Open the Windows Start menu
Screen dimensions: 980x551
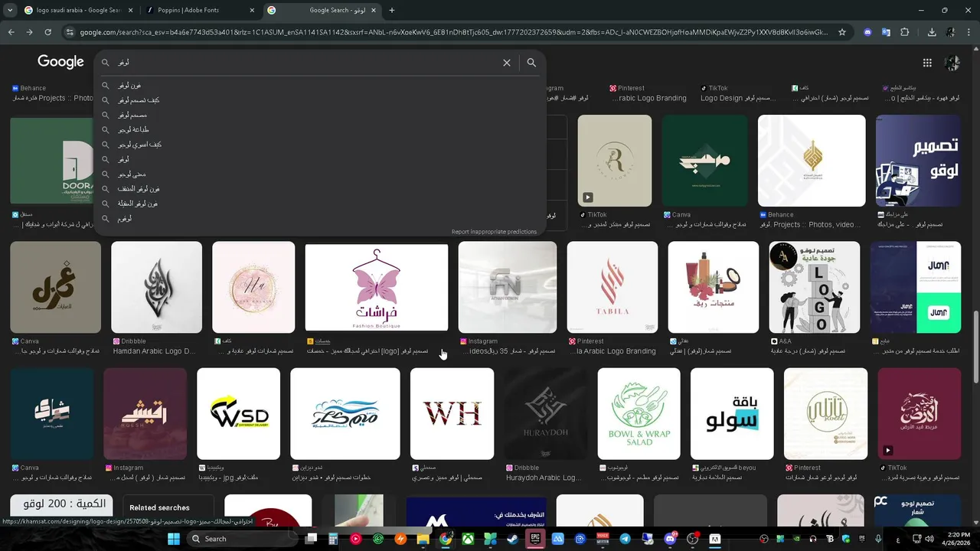(174, 539)
